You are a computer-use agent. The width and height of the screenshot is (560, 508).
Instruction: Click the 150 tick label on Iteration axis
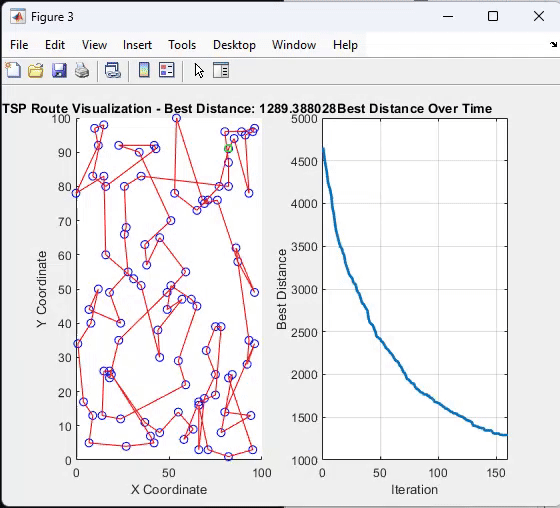click(496, 473)
